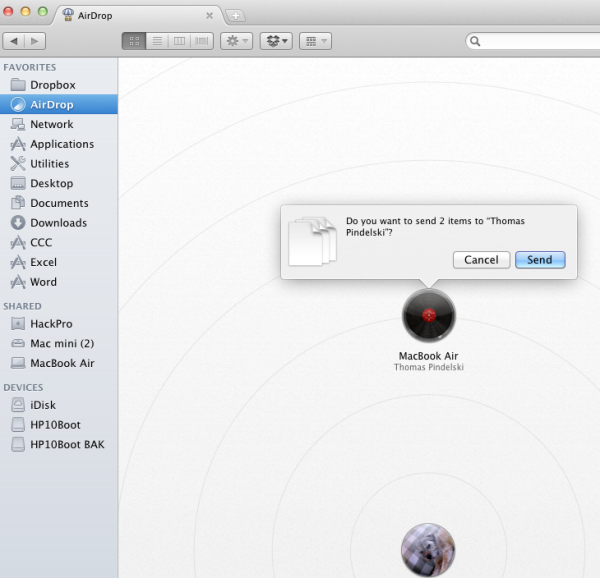
Task: Select Mac mini (2) under Shared
Action: pyautogui.click(x=59, y=344)
